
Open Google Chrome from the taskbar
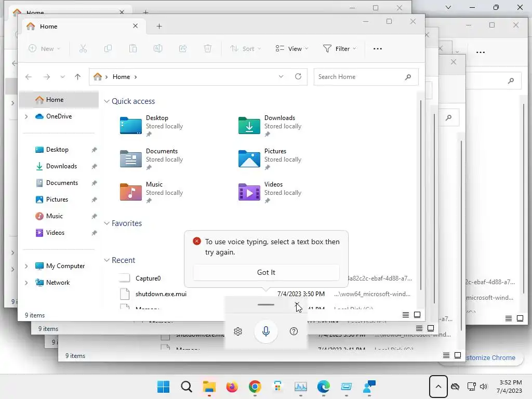click(x=255, y=387)
